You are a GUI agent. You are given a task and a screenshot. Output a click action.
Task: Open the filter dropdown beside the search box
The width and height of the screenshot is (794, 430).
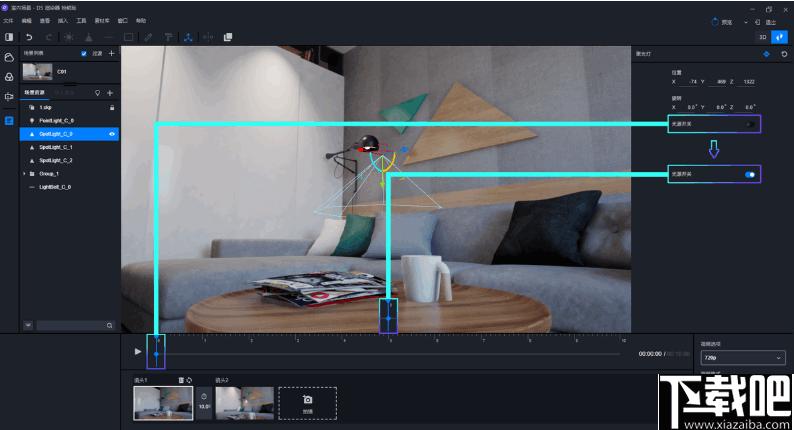click(28, 325)
